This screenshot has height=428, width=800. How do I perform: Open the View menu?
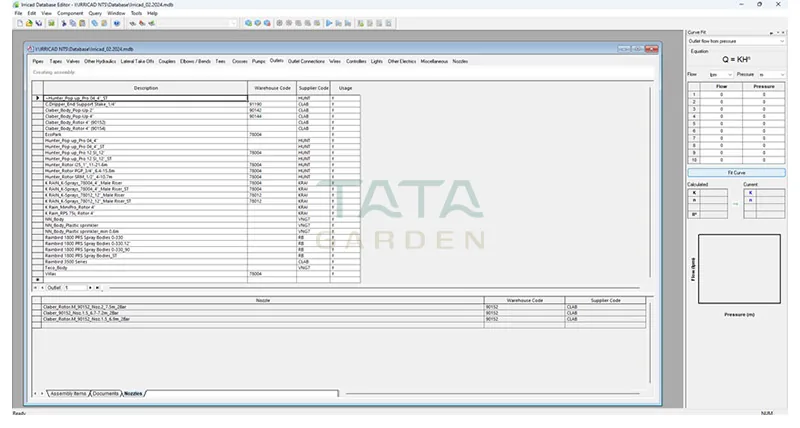click(46, 13)
